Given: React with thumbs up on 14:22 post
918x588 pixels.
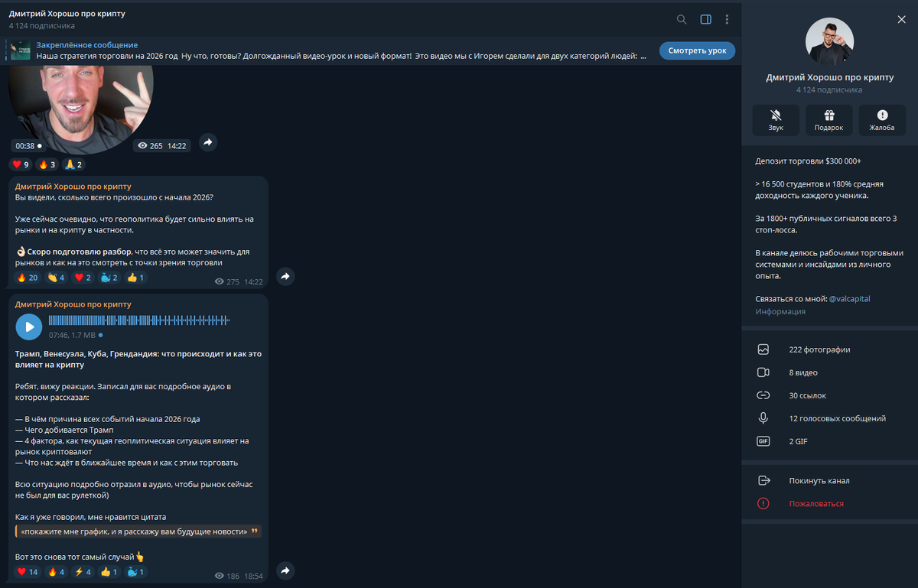Looking at the screenshot, I should point(135,278).
